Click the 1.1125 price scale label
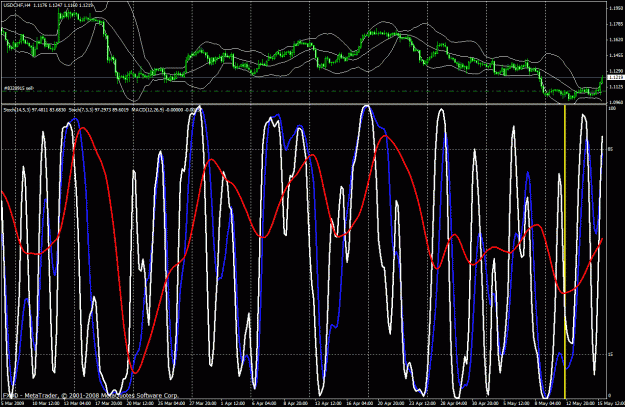The height and width of the screenshot is (407, 625). pos(616,87)
